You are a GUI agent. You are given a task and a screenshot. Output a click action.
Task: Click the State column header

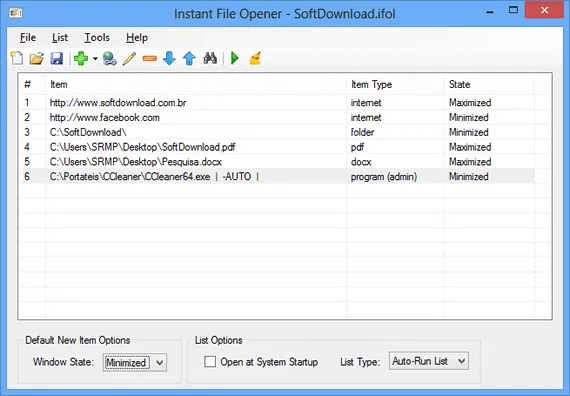[x=489, y=84]
